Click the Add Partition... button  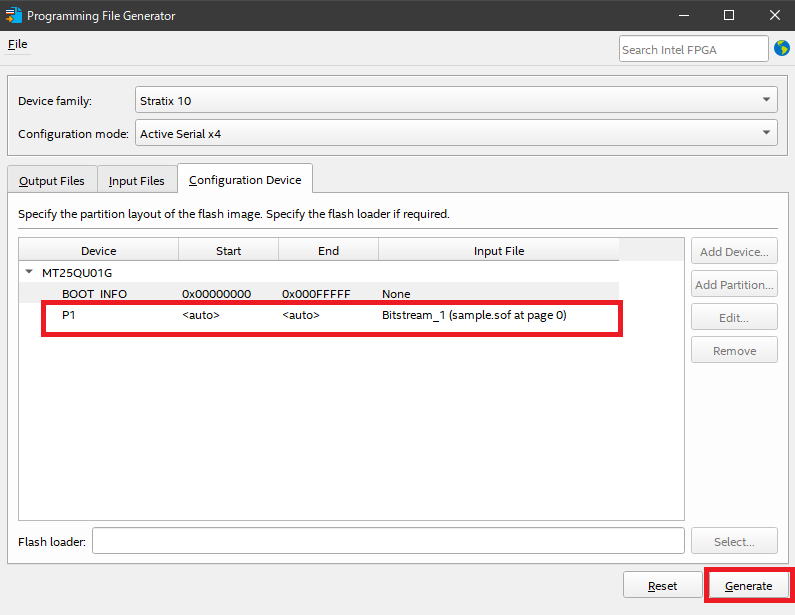(x=734, y=284)
